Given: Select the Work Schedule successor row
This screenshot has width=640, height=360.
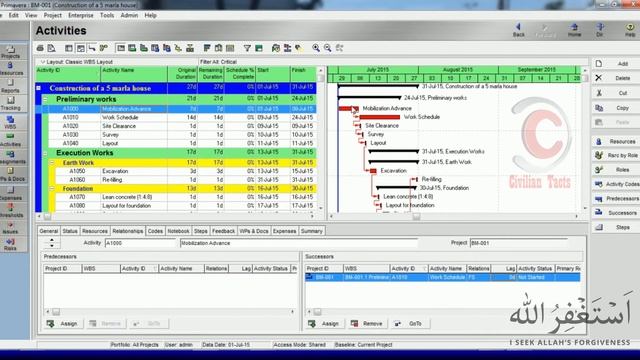Looking at the screenshot, I should pos(442,278).
